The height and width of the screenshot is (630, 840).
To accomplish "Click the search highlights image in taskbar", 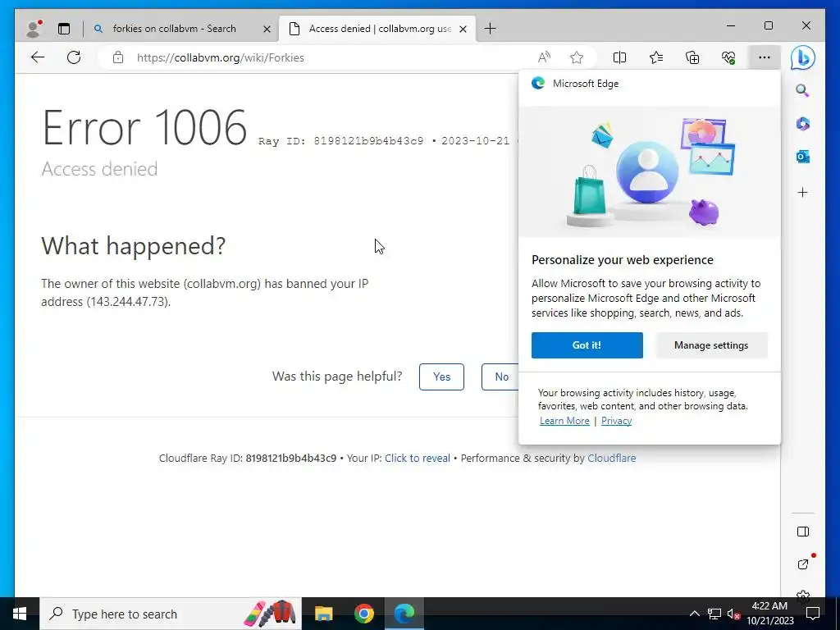I will pyautogui.click(x=270, y=614).
